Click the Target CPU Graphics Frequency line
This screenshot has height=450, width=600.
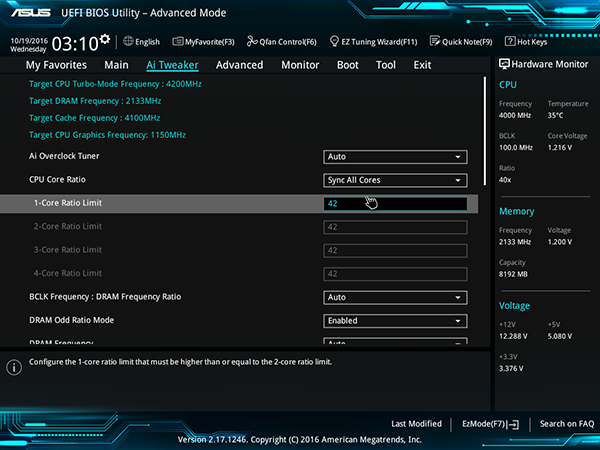click(108, 135)
